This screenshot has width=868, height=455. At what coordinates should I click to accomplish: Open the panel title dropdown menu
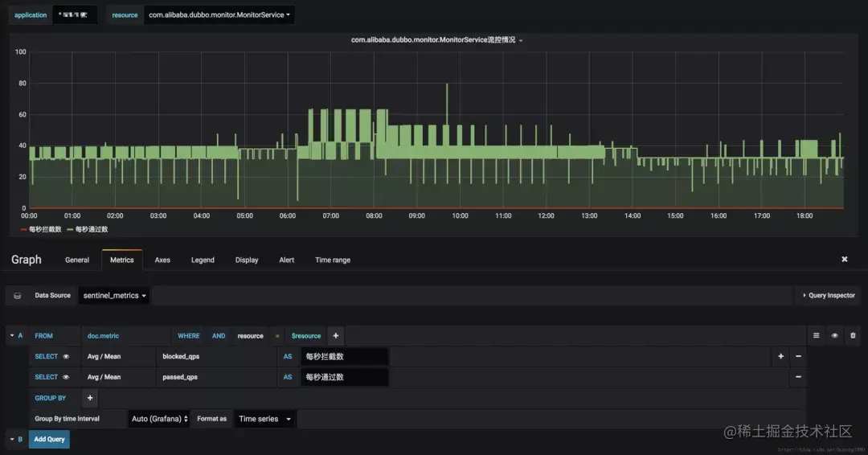coord(436,40)
